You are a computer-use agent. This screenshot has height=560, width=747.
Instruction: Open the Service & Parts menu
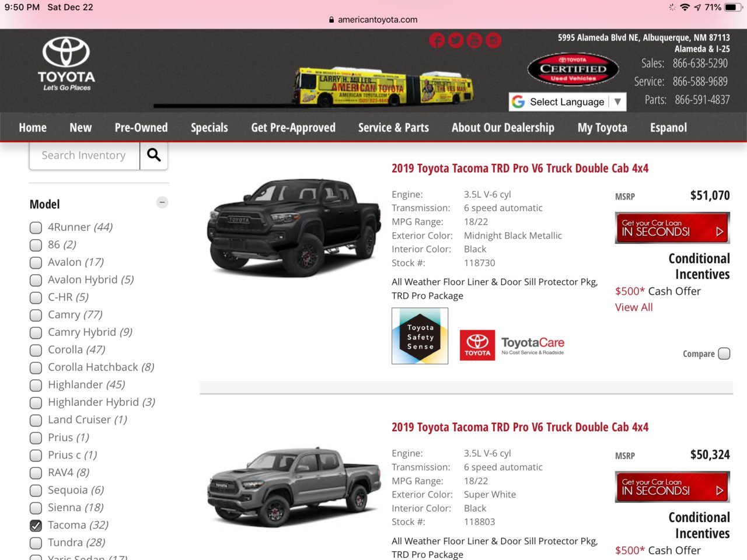coord(393,127)
